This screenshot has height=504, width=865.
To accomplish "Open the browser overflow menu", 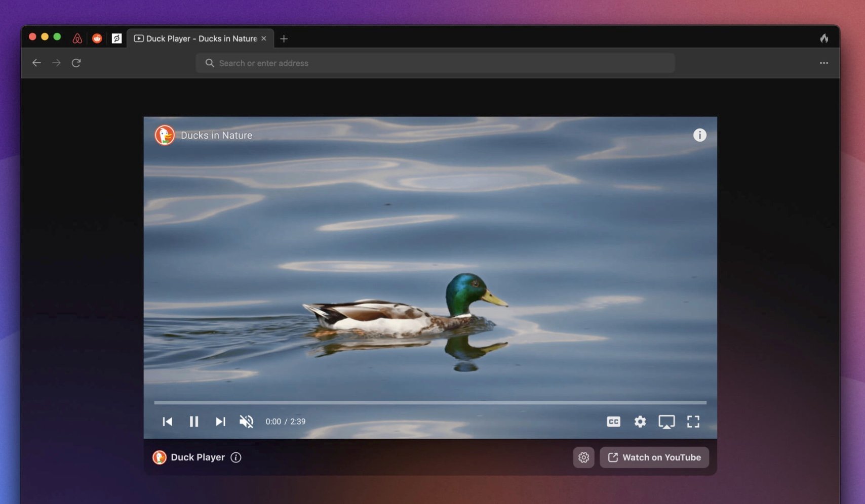I will coord(824,63).
